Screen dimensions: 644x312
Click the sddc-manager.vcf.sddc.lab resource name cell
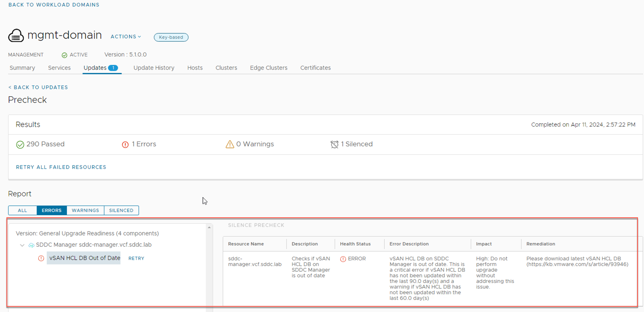point(255,262)
